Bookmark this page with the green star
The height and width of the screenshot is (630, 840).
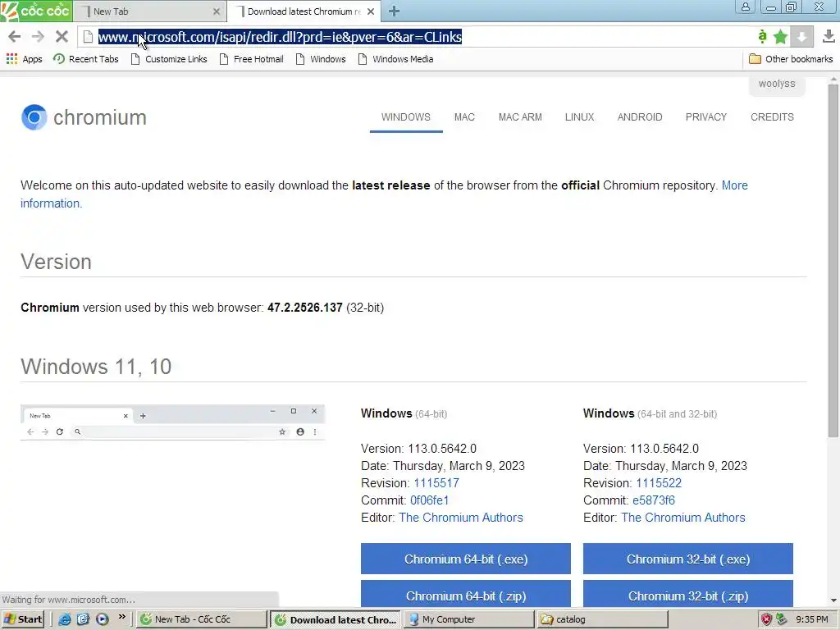point(781,36)
